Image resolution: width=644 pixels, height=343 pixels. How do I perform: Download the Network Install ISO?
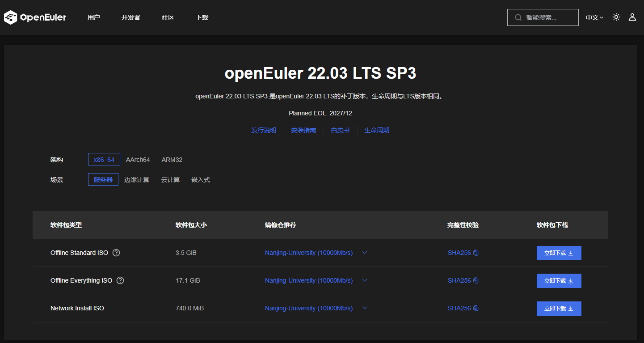pos(559,309)
